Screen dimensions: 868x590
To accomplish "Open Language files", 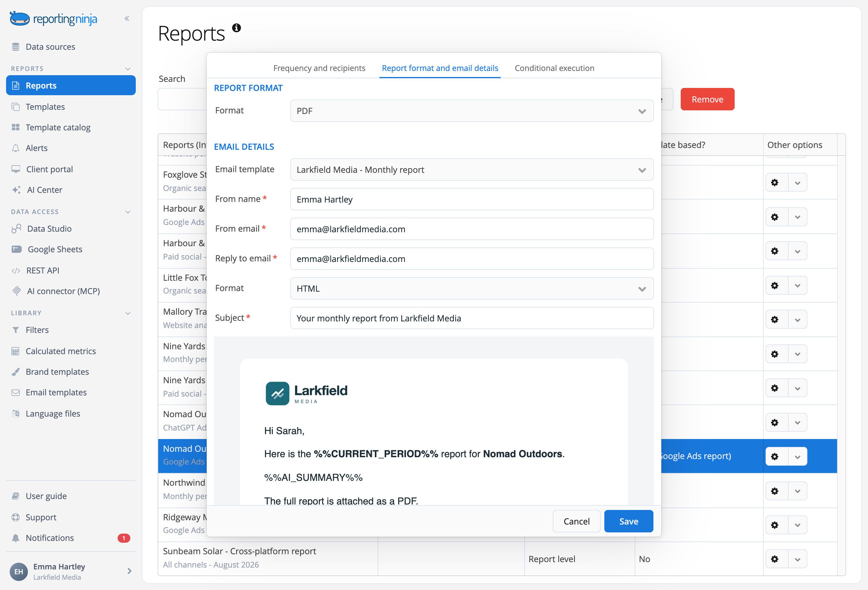I will 53,413.
